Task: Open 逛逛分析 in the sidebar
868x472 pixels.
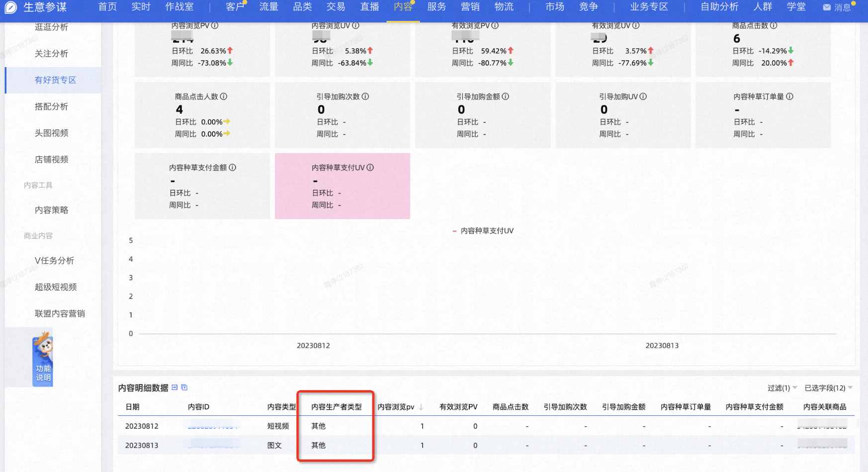Action: (52, 27)
